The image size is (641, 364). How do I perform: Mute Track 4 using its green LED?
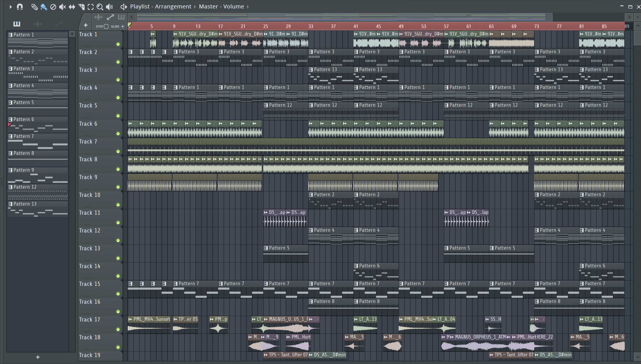(118, 97)
